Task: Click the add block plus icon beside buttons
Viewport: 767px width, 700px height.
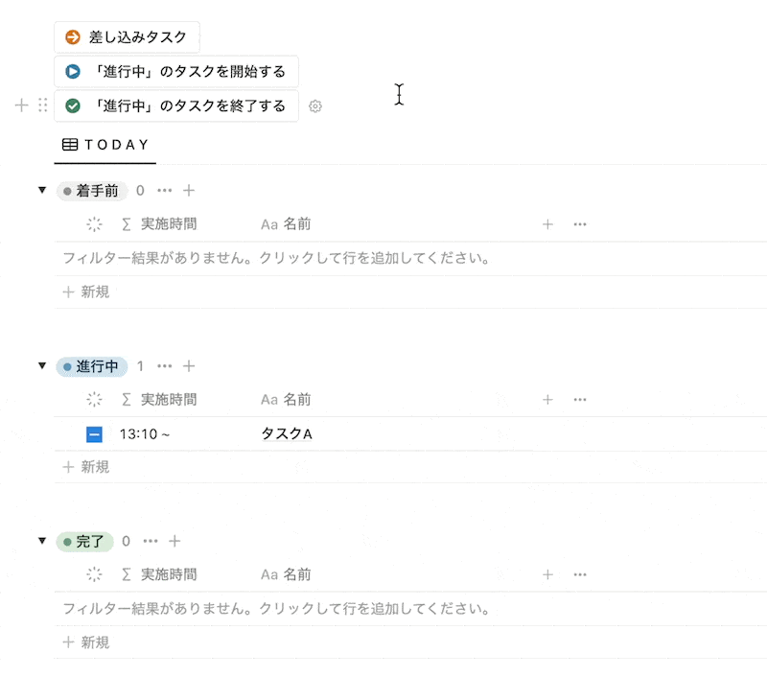Action: coord(21,105)
